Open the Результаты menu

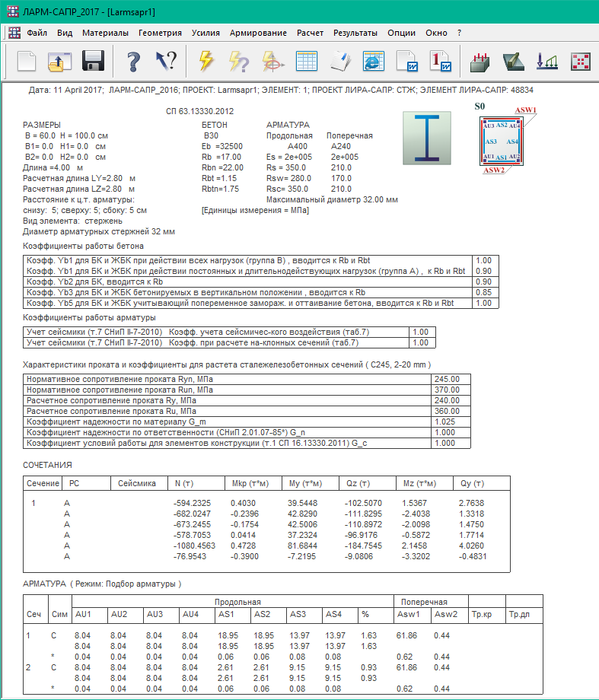tap(355, 33)
